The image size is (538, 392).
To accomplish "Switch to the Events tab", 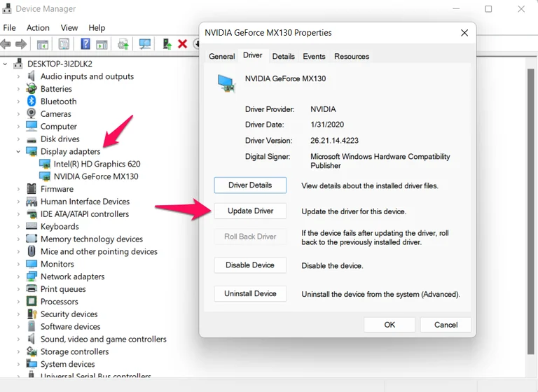I will click(314, 56).
